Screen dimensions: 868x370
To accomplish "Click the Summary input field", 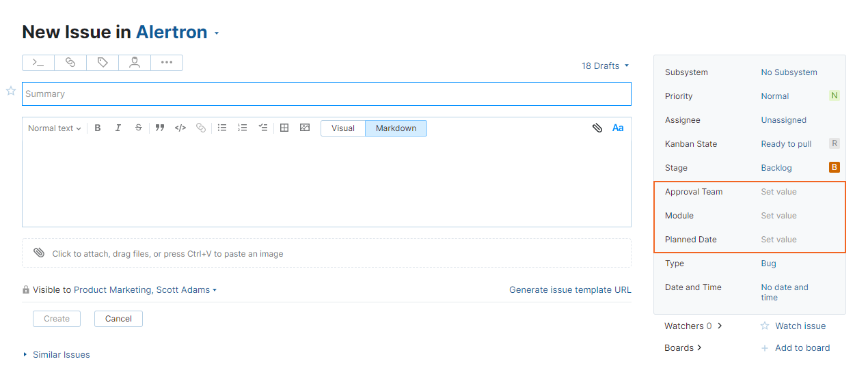I will (327, 94).
